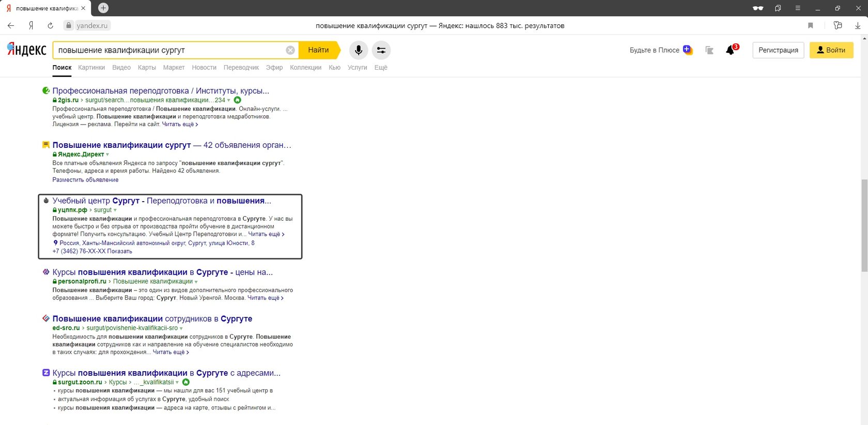
Task: Switch to Услуги tab
Action: tap(358, 67)
